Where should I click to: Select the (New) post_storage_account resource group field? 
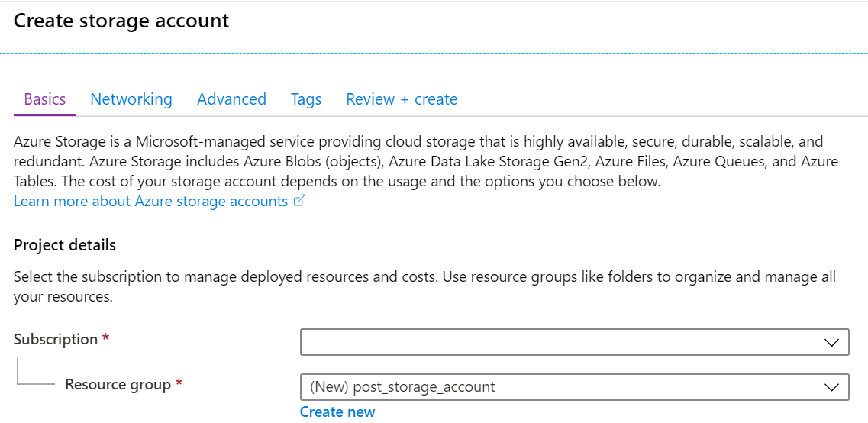pyautogui.click(x=575, y=386)
